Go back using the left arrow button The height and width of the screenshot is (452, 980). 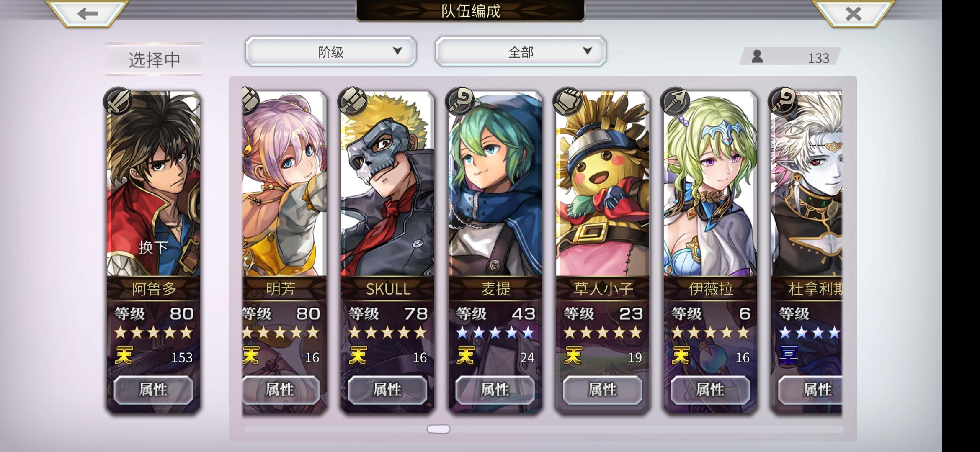87,13
